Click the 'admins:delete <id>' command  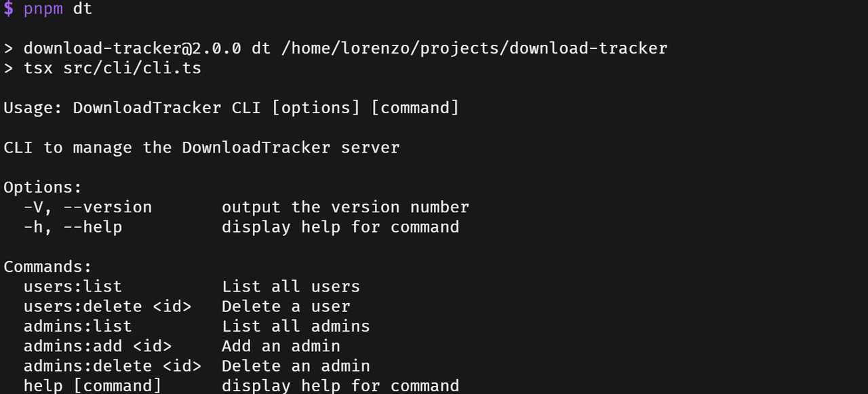(112, 366)
